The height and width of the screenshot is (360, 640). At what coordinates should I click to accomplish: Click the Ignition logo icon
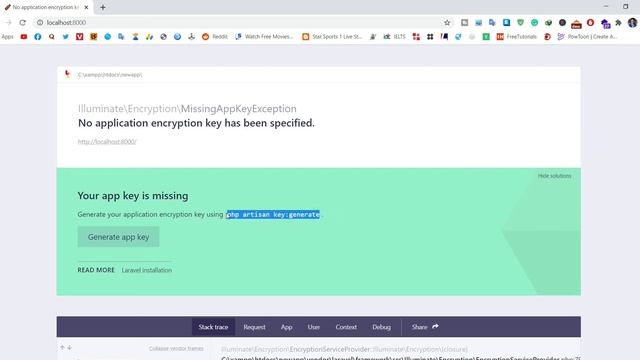pos(67,74)
